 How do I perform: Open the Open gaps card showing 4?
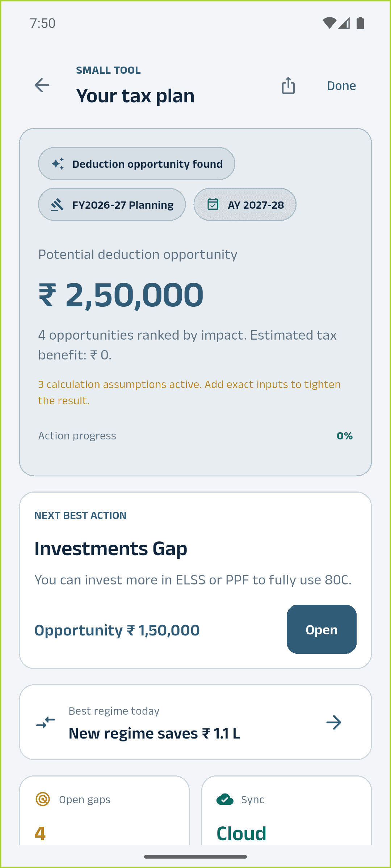coord(104,810)
